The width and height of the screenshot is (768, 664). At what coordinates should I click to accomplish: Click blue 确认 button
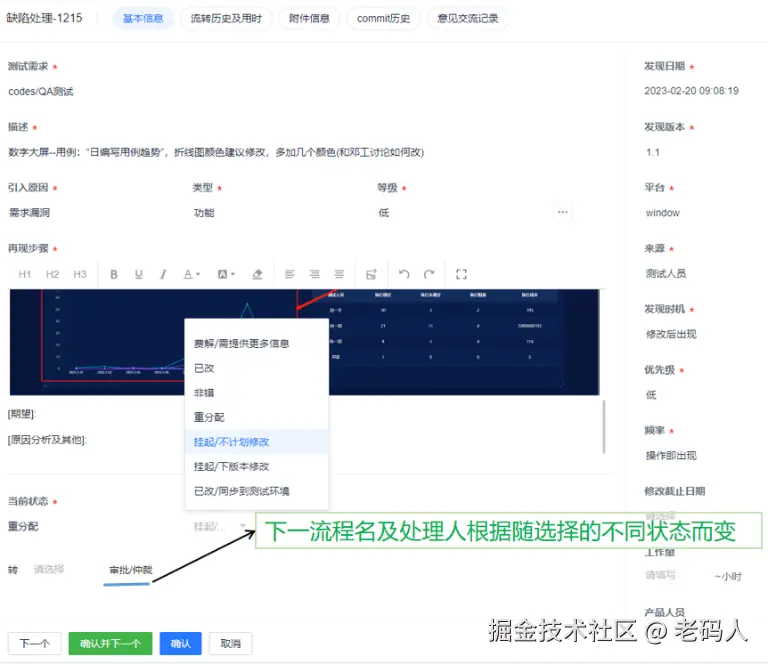click(180, 643)
